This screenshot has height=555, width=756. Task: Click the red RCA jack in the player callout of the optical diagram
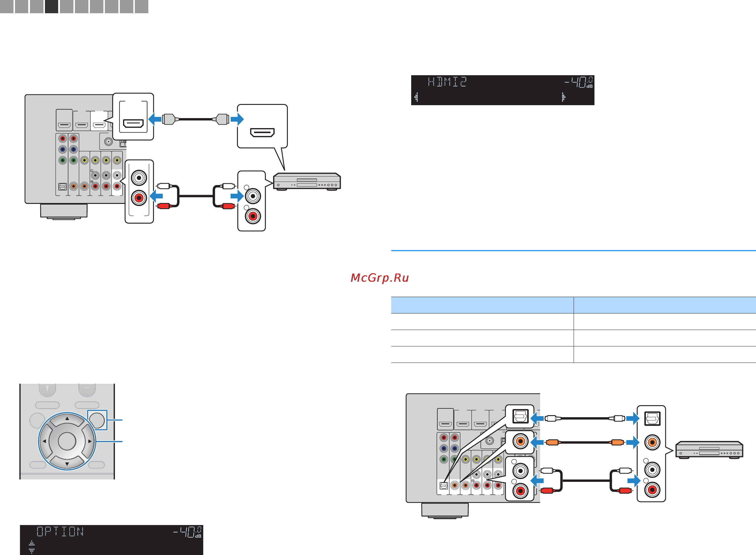pyautogui.click(x=652, y=490)
